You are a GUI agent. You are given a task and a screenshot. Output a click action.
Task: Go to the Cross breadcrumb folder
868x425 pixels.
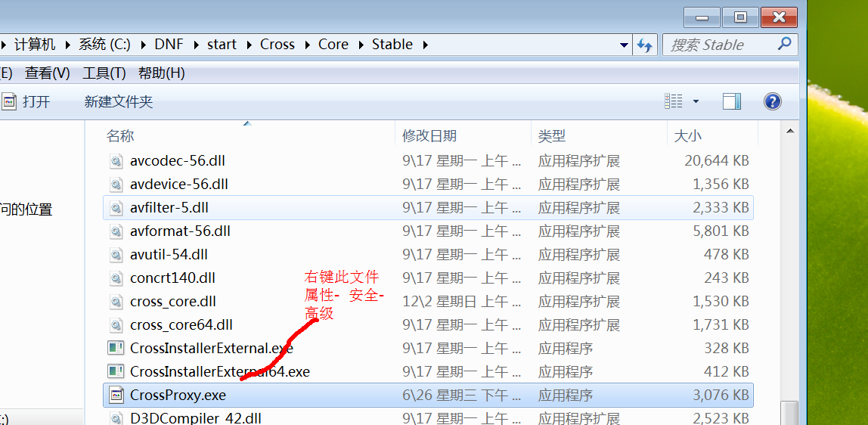point(277,45)
